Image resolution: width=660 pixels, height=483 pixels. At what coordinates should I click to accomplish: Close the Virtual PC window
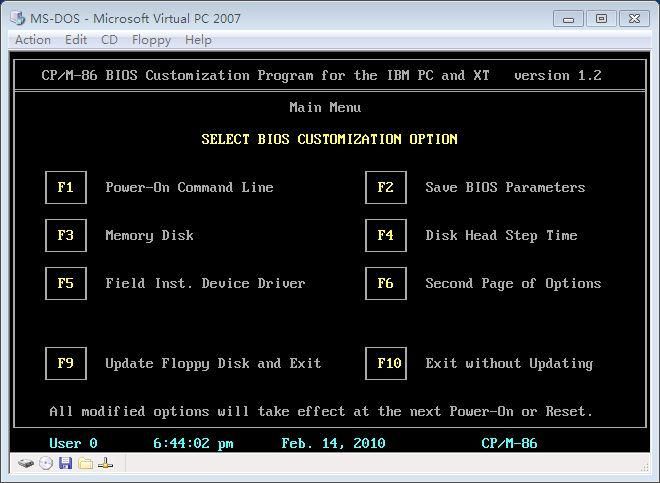[x=634, y=19]
